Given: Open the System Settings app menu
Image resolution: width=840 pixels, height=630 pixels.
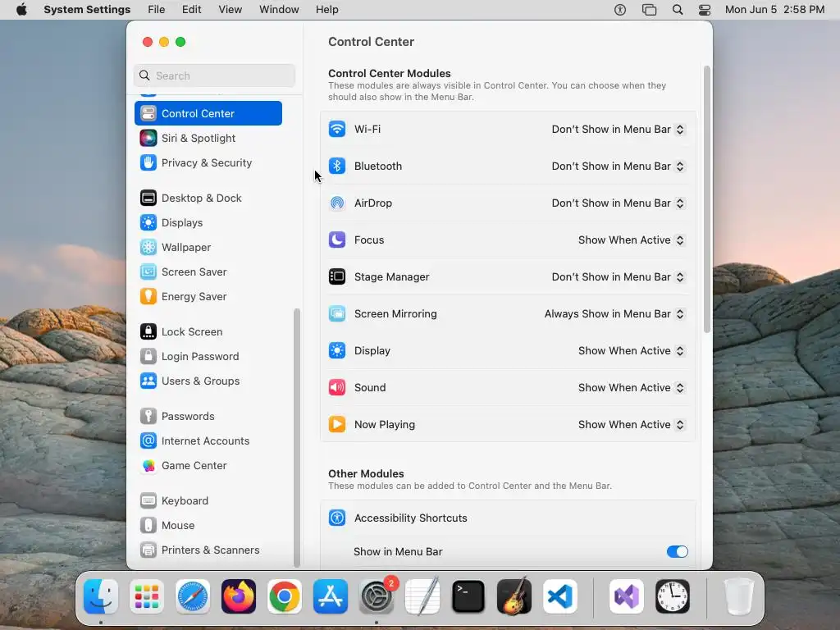Looking at the screenshot, I should click(87, 10).
